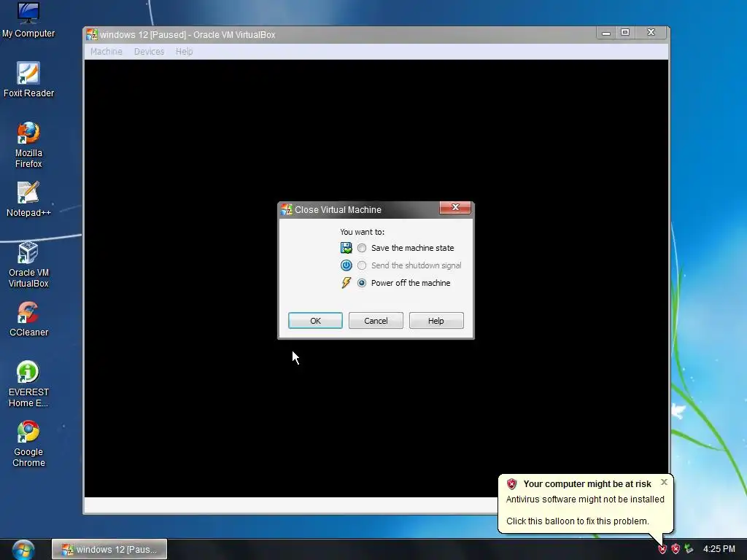Screen dimensions: 747x560
Task: Minimize the VirtualBox VM window
Action: click(606, 33)
